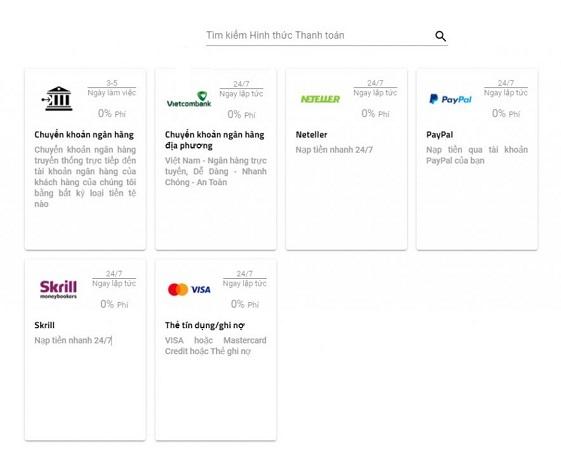Select the Vietcombank logo
This screenshot has width=561, height=453.
click(x=189, y=99)
